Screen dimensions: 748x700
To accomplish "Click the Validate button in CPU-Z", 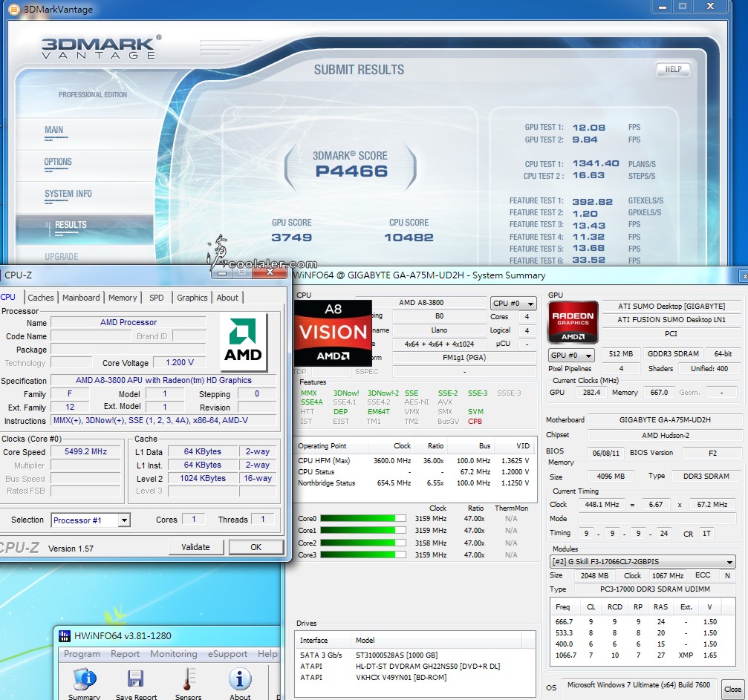I will click(195, 547).
